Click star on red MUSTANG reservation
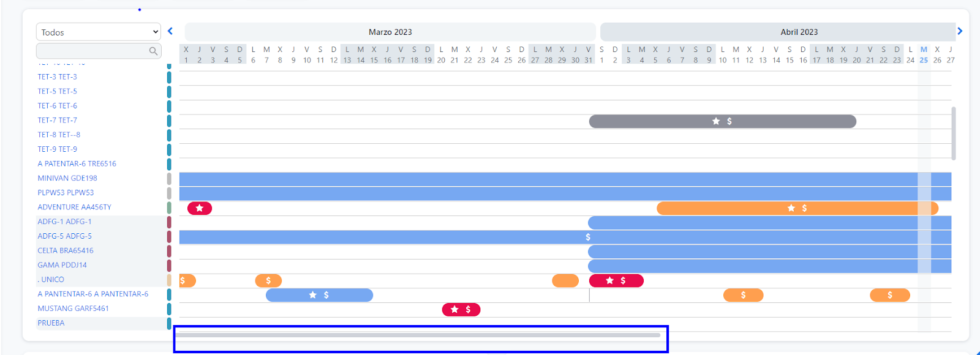 [x=454, y=310]
